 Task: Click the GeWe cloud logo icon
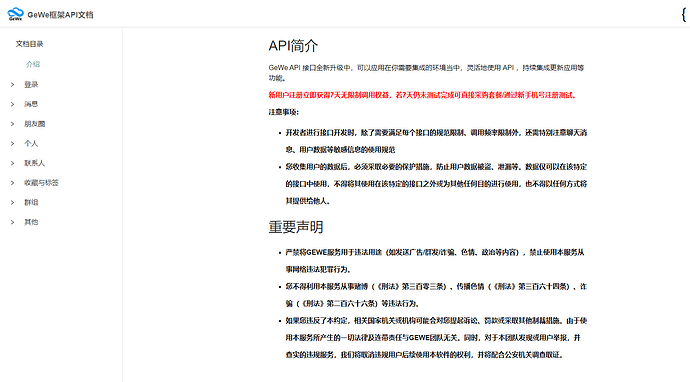(15, 14)
